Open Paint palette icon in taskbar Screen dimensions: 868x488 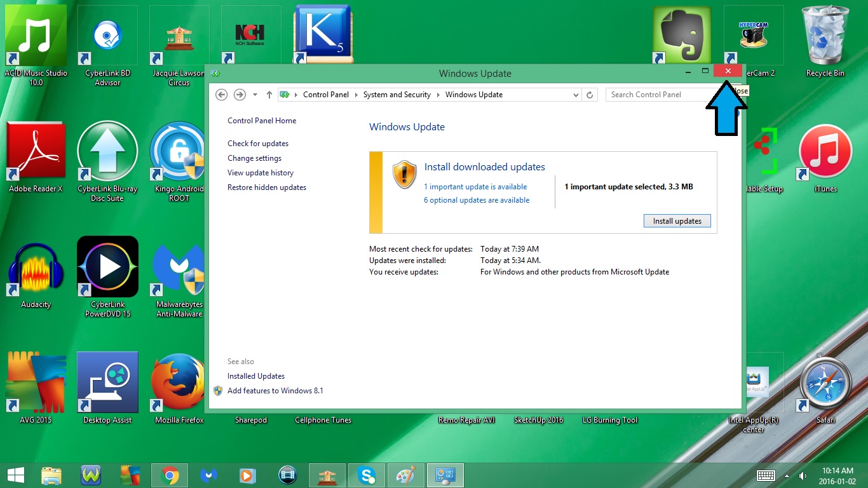tap(405, 475)
